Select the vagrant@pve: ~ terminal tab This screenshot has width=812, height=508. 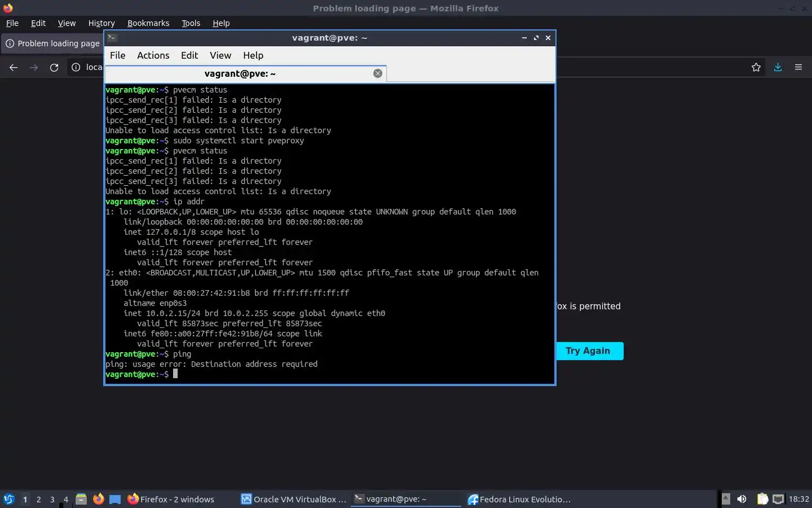coord(246,73)
